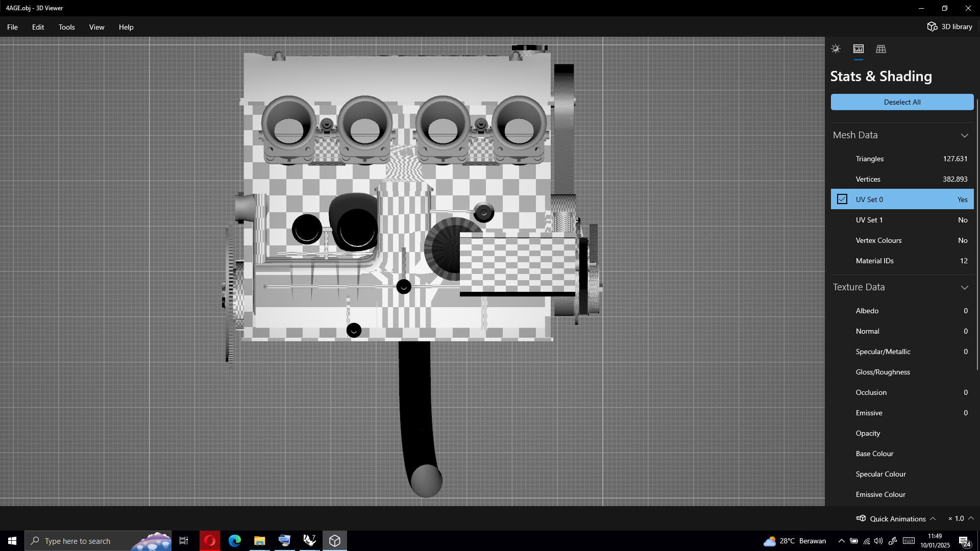980x551 pixels.
Task: Expand the Quick Animations menu arrow
Action: [933, 518]
